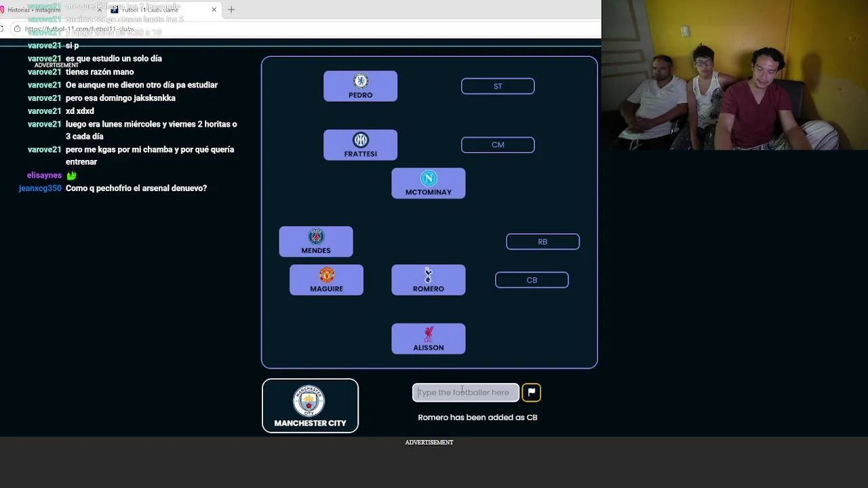Image resolution: width=868 pixels, height=488 pixels.
Task: Click the Tottenham crest above Romero
Action: 429,274
